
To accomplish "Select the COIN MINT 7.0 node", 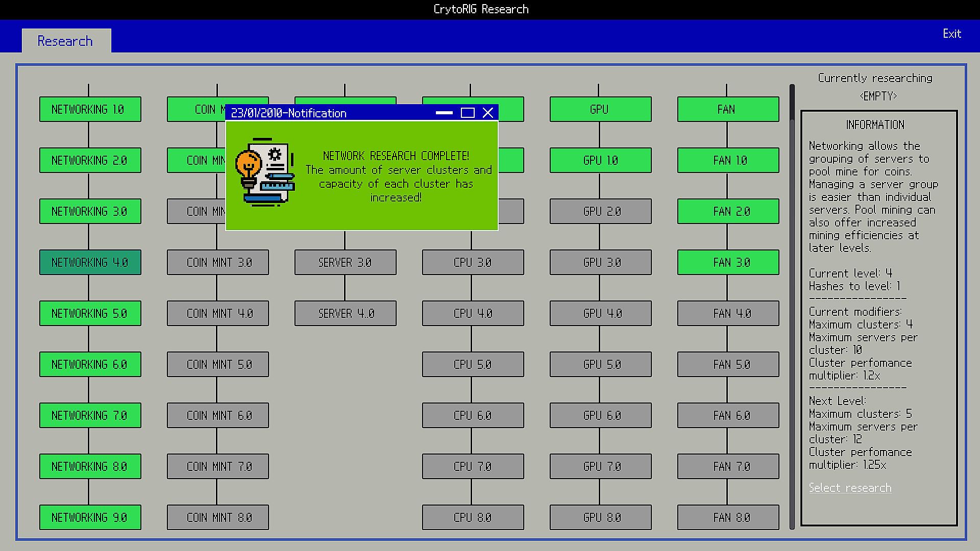I will coord(217,466).
